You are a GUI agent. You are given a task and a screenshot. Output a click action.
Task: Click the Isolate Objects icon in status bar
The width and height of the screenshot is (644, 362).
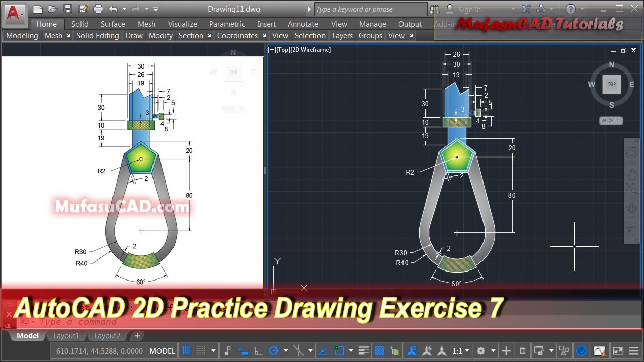[x=563, y=351]
